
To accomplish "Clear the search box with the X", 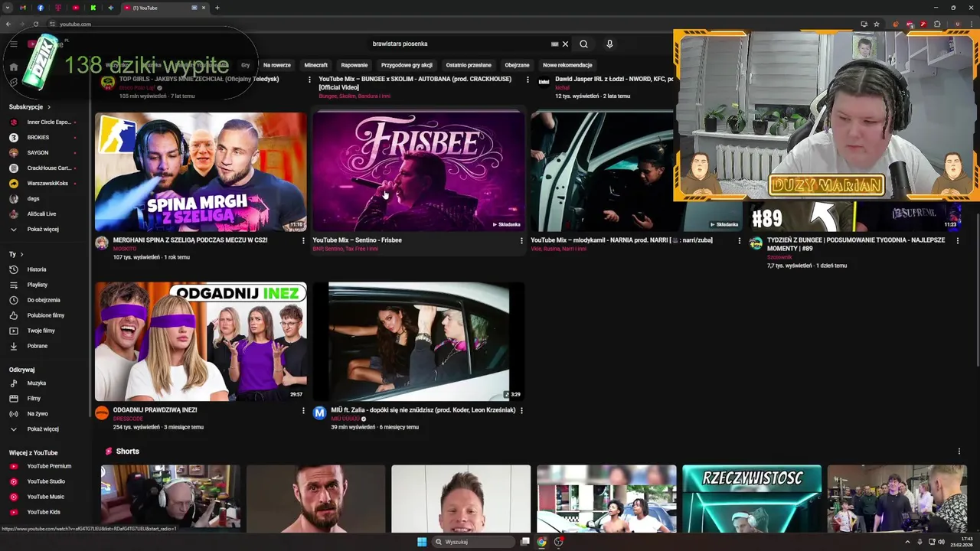I will (565, 44).
